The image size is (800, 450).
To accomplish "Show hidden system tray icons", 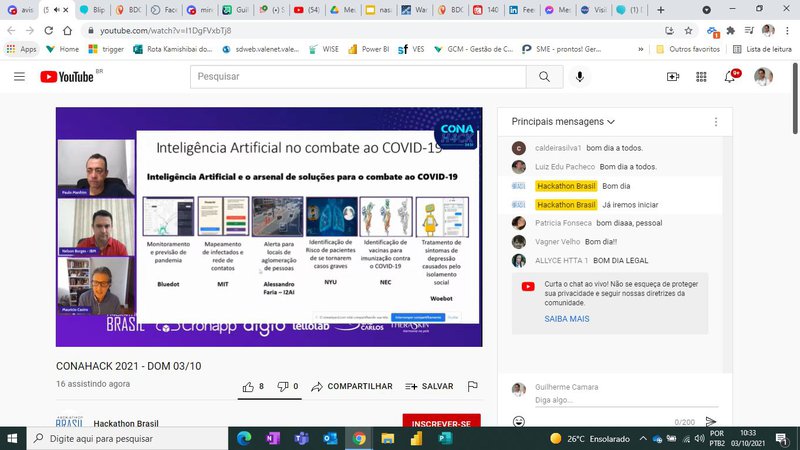I will coord(643,438).
